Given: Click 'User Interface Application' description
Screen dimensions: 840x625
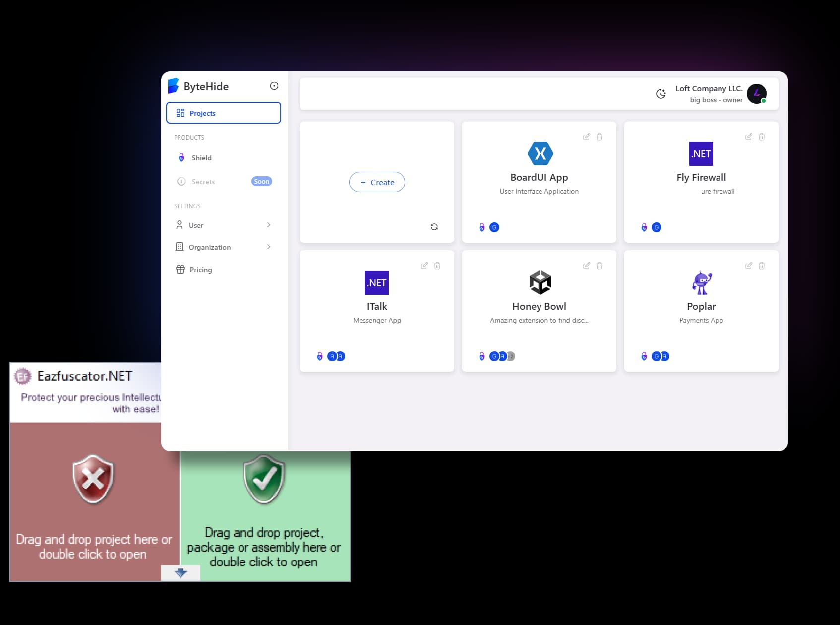Looking at the screenshot, I should point(539,191).
